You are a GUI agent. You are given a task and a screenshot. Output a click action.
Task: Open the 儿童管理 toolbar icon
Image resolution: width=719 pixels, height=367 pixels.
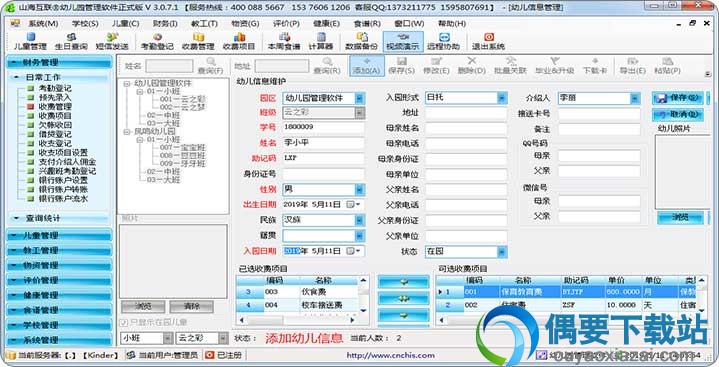pyautogui.click(x=30, y=41)
